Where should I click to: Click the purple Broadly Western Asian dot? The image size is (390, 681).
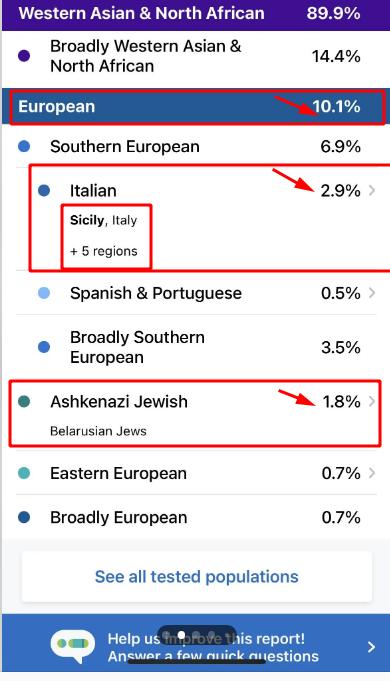[24, 56]
